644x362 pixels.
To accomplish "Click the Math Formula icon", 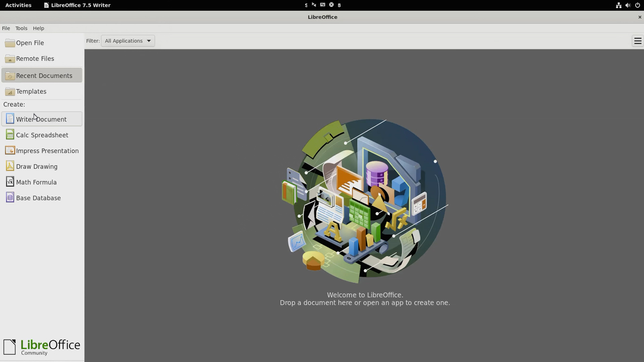I will [x=10, y=182].
